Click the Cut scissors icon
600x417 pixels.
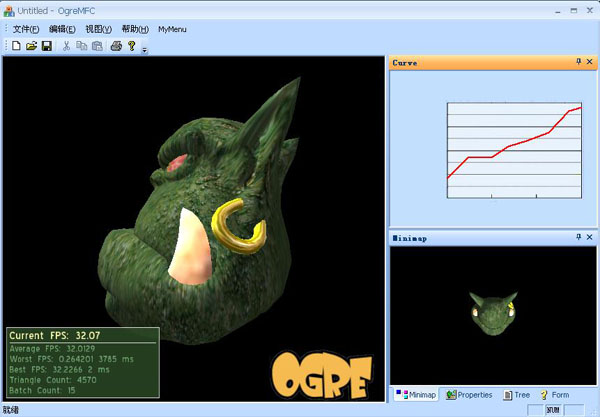pos(67,46)
